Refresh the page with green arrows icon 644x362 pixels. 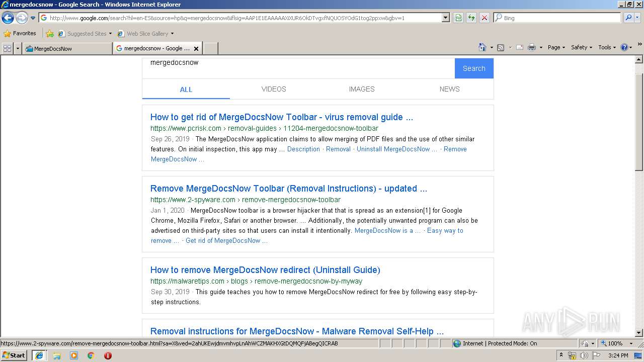[471, 18]
